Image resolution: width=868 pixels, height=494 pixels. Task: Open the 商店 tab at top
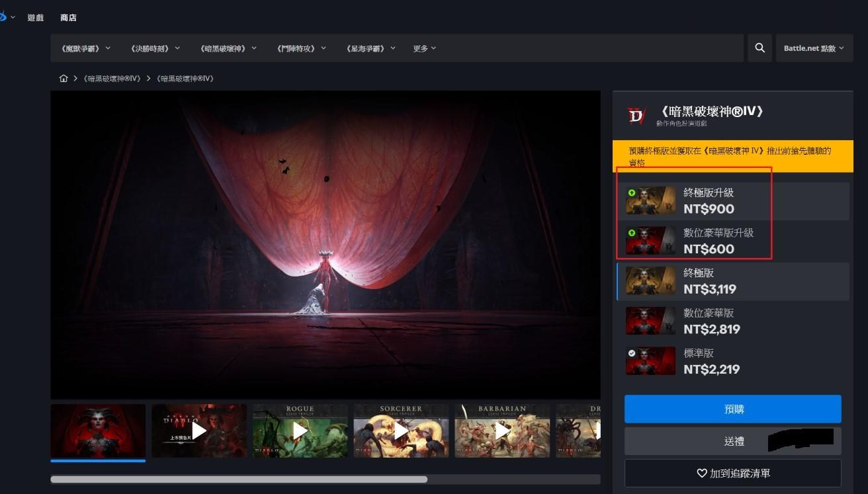69,17
